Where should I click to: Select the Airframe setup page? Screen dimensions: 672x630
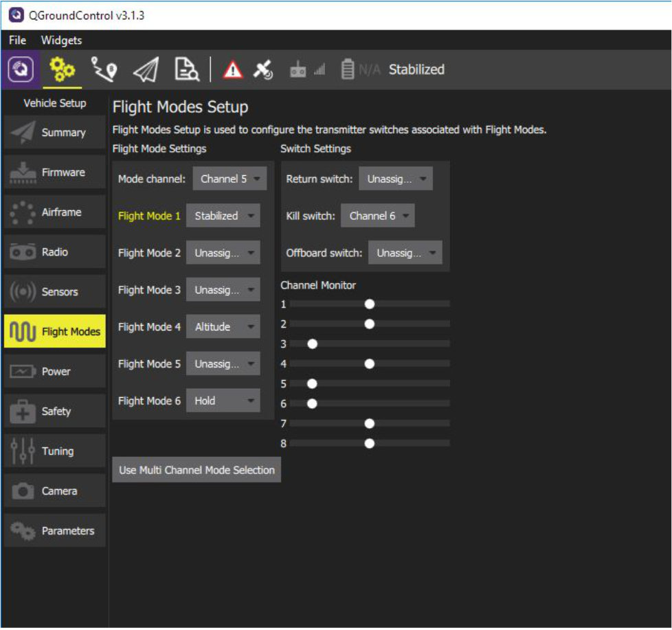[x=55, y=212]
